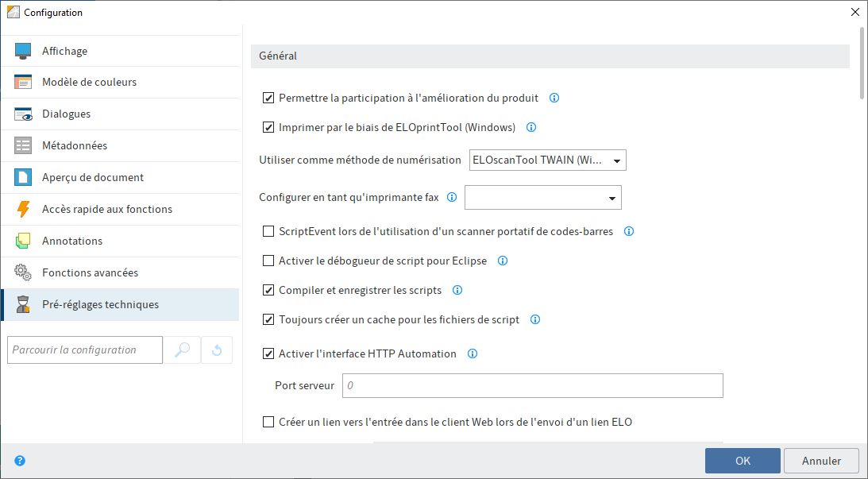Select the Affichage display icon
The width and height of the screenshot is (868, 479).
point(25,50)
